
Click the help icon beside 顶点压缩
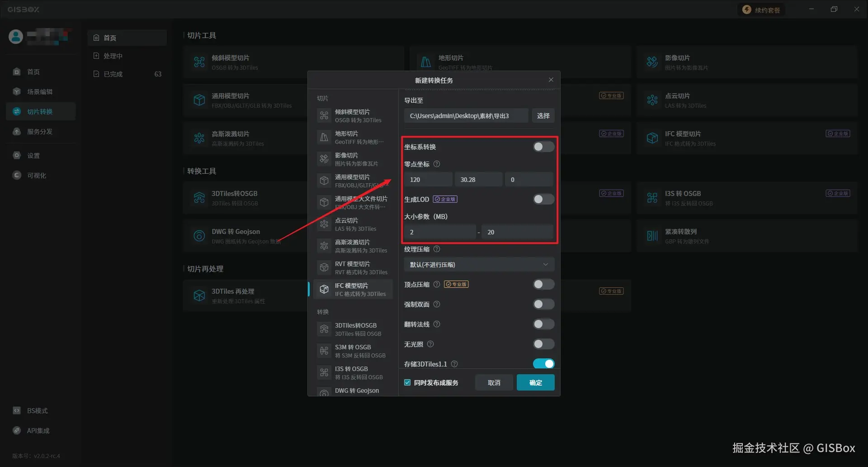(x=437, y=284)
